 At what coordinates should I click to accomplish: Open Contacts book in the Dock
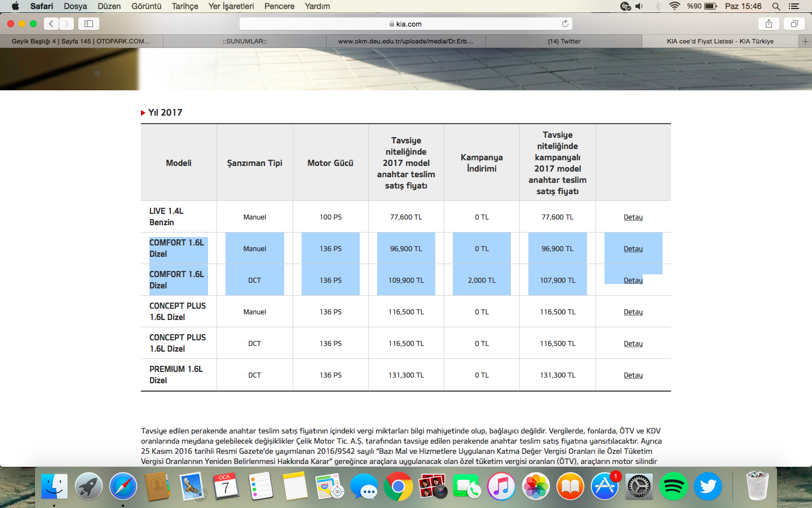tap(157, 487)
